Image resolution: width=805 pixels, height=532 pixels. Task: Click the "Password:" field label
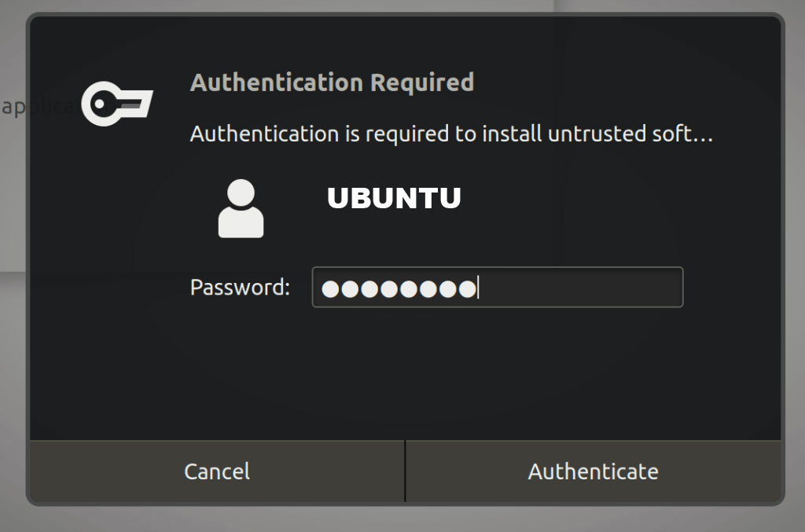(x=240, y=288)
